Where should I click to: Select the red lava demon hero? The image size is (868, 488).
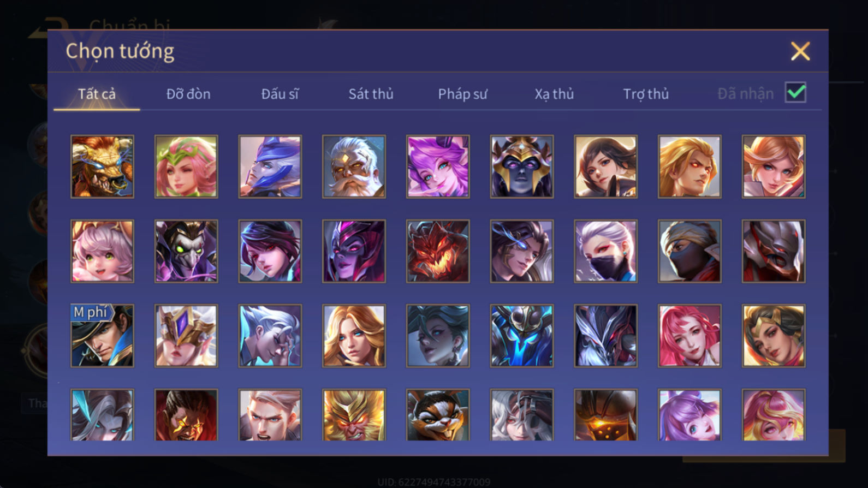pos(438,251)
